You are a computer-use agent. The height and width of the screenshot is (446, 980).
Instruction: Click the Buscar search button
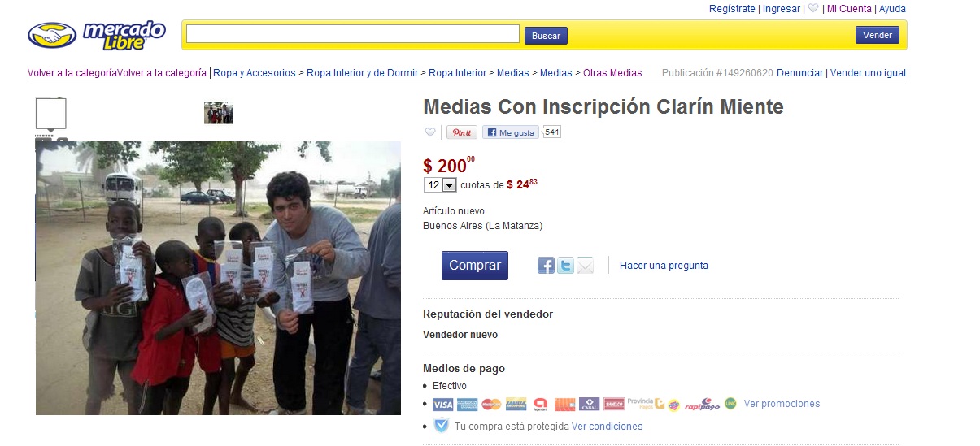point(546,36)
